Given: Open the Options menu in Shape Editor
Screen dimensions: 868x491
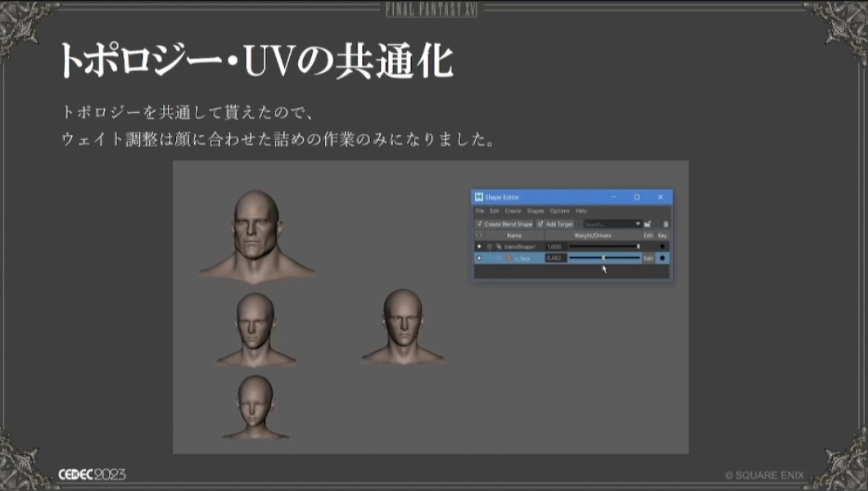Looking at the screenshot, I should point(559,210).
